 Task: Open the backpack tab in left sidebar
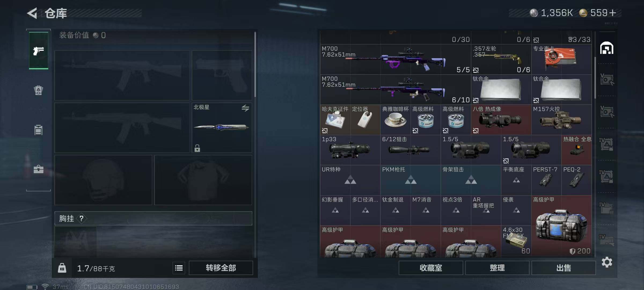point(38,90)
